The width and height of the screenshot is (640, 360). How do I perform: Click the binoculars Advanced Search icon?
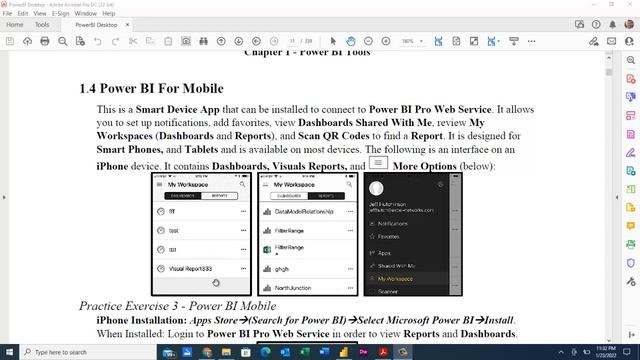[203, 41]
